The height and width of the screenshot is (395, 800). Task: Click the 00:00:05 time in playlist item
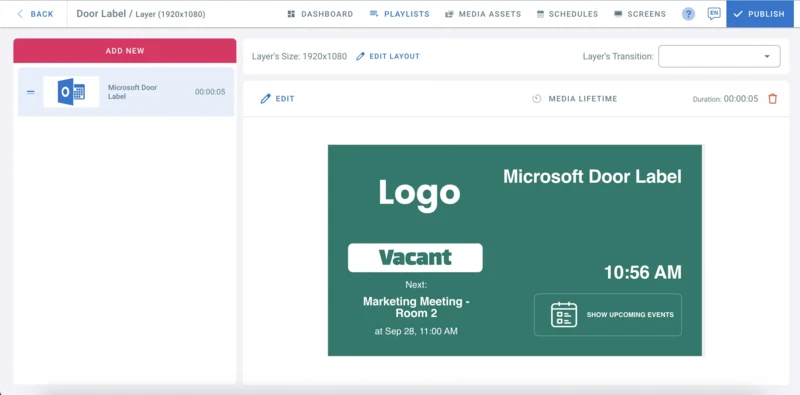(x=210, y=92)
